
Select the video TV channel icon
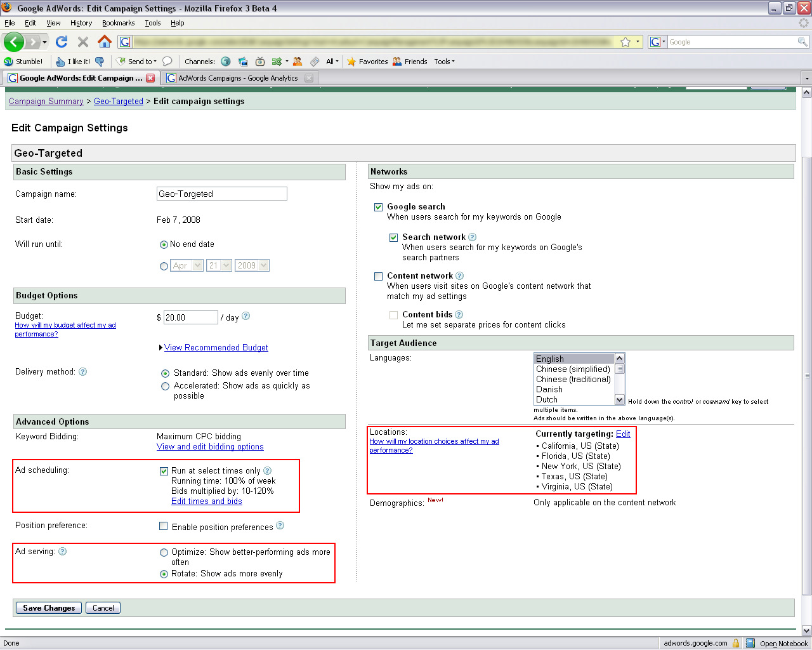(x=260, y=62)
